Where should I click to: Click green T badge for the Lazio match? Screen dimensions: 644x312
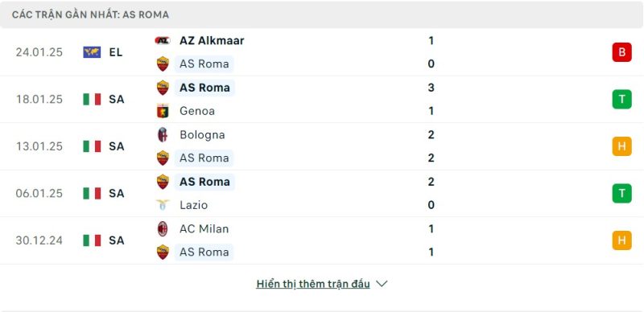621,193
